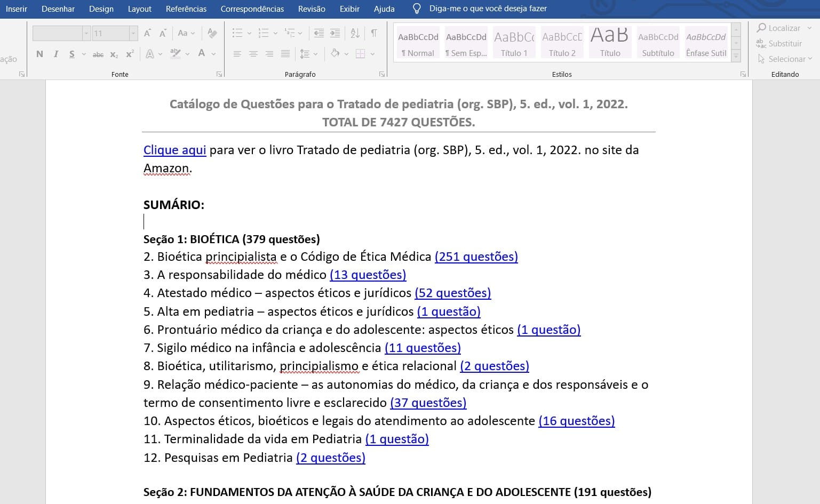
Task: Apply superscript formatting
Action: [x=130, y=54]
